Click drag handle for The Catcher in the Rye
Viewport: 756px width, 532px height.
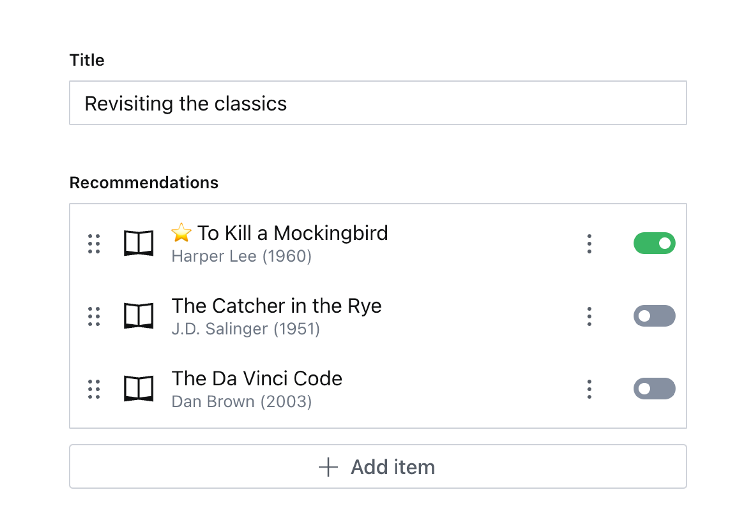(94, 316)
